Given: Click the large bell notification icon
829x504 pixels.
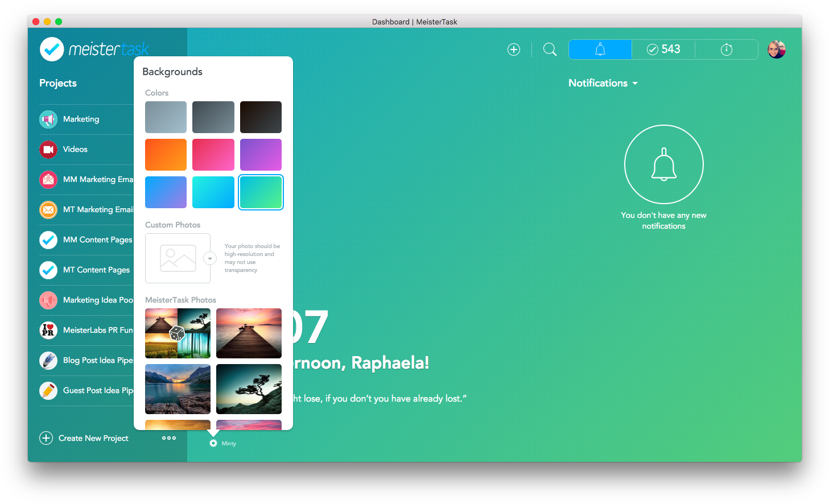Looking at the screenshot, I should pyautogui.click(x=664, y=164).
